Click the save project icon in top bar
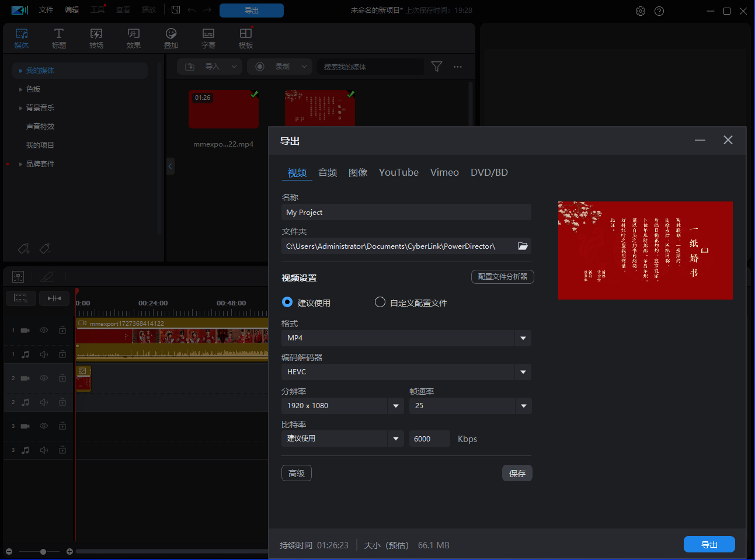This screenshot has height=560, width=755. (x=176, y=10)
